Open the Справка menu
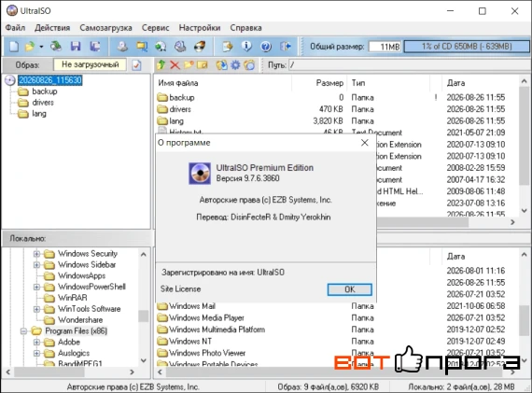The height and width of the screenshot is (393, 532). [x=245, y=28]
